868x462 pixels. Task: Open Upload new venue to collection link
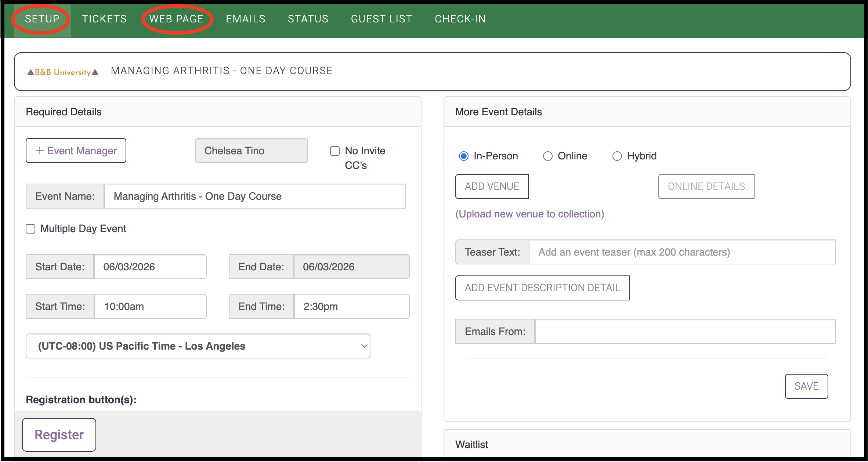(530, 214)
